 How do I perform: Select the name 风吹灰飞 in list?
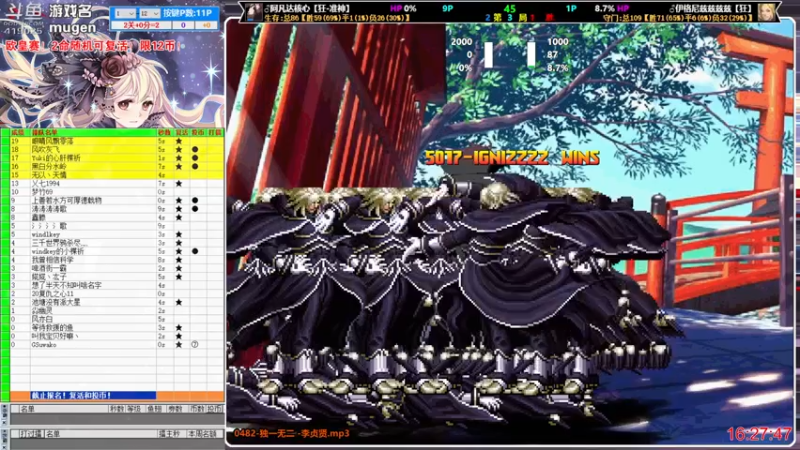coord(45,149)
